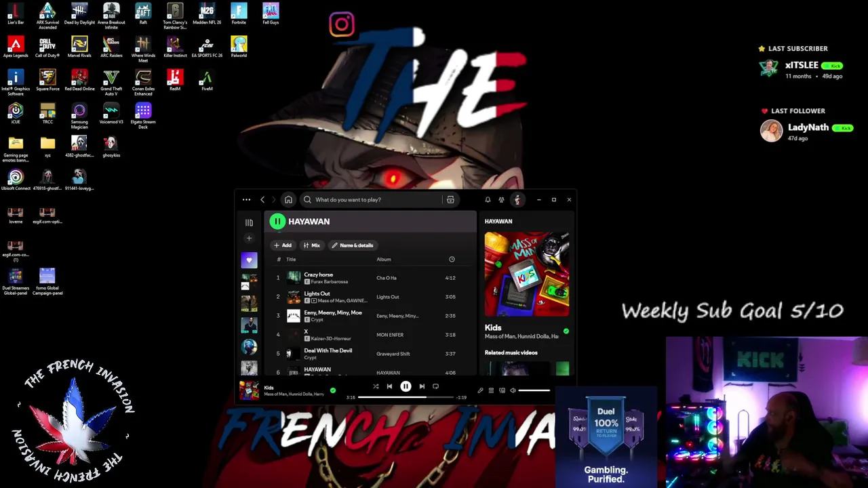This screenshot has height=488, width=868.
Task: Open the Browse icon in Spotify search bar
Action: (x=450, y=199)
